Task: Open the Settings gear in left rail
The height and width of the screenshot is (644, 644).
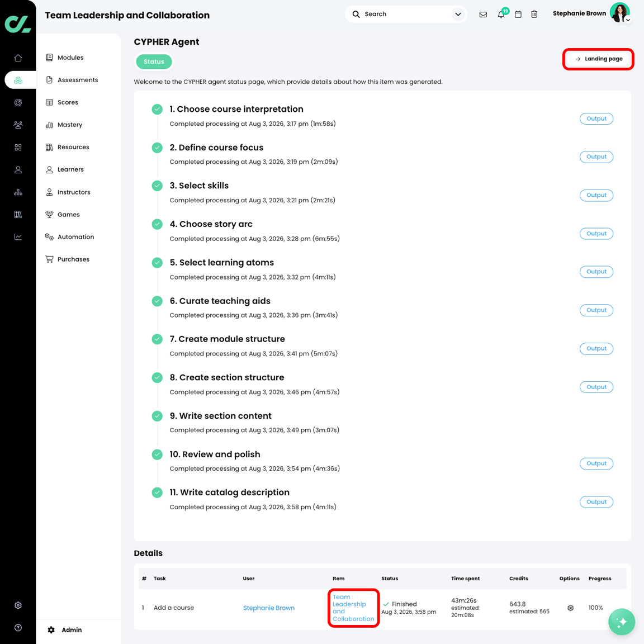Action: 18,605
